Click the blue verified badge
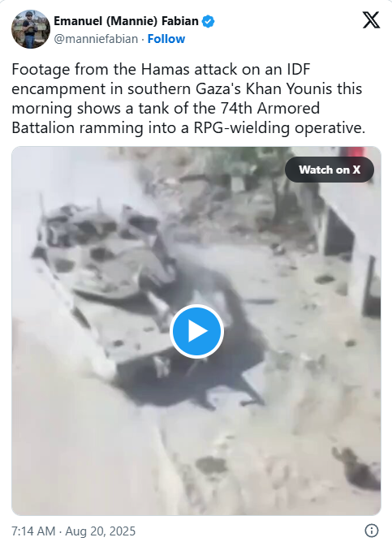 coord(209,22)
